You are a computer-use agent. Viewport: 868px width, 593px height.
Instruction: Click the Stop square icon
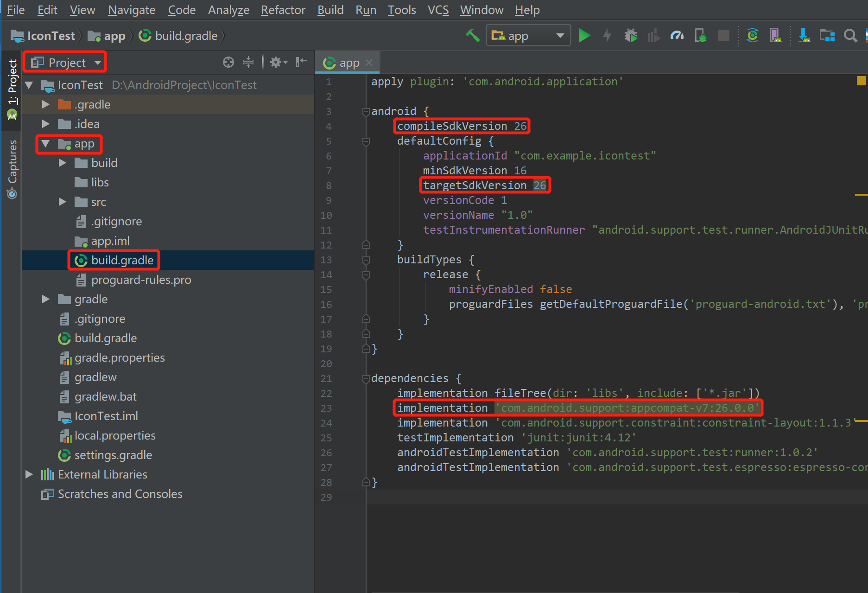click(x=723, y=35)
